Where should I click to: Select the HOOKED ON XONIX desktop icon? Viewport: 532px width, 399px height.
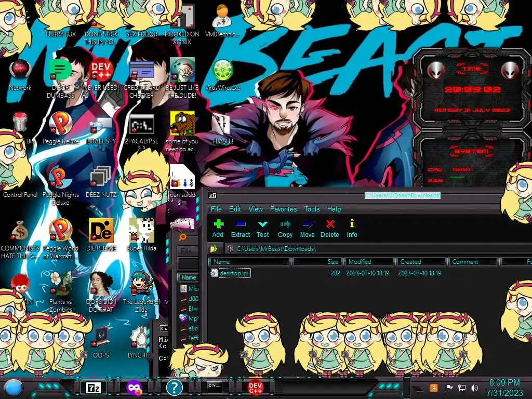click(x=182, y=25)
